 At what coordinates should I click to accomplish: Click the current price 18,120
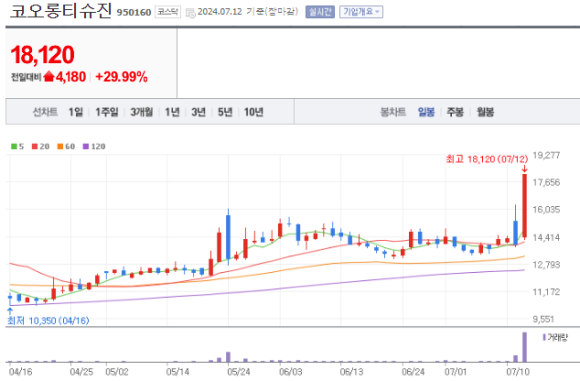coord(42,55)
